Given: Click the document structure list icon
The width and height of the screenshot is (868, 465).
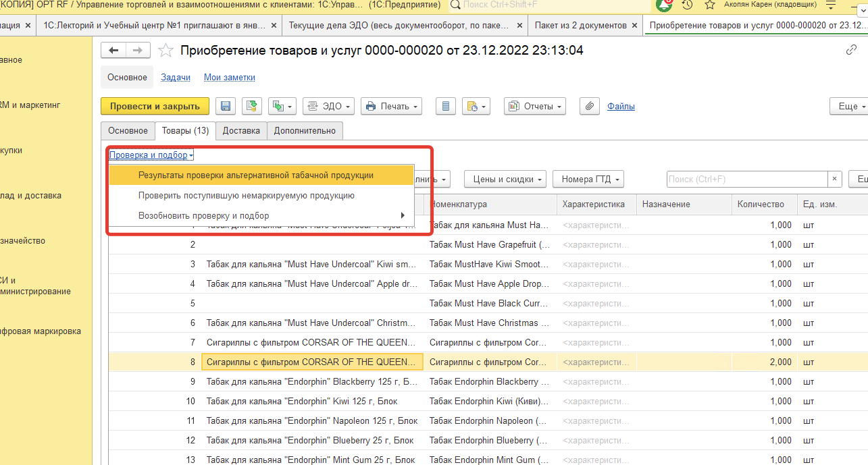Looking at the screenshot, I should (444, 107).
